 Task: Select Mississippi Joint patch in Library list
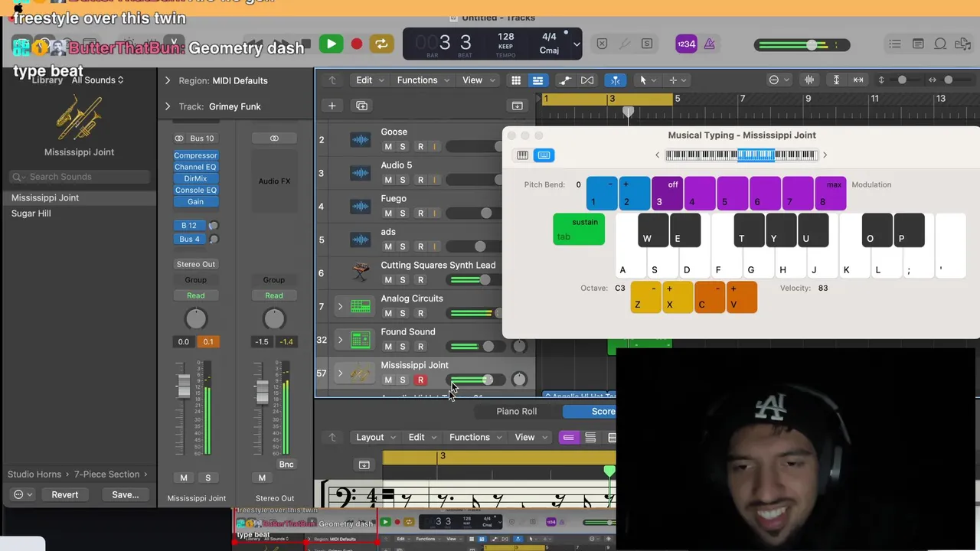(x=79, y=197)
